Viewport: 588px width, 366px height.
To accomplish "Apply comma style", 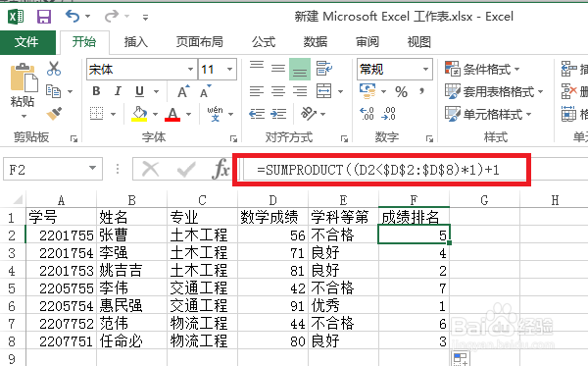I will tap(422, 91).
